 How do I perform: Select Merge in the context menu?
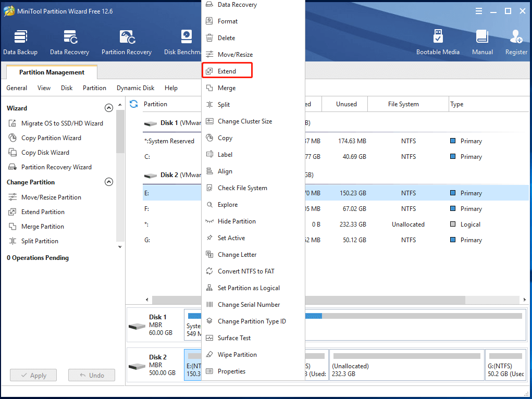[253, 88]
